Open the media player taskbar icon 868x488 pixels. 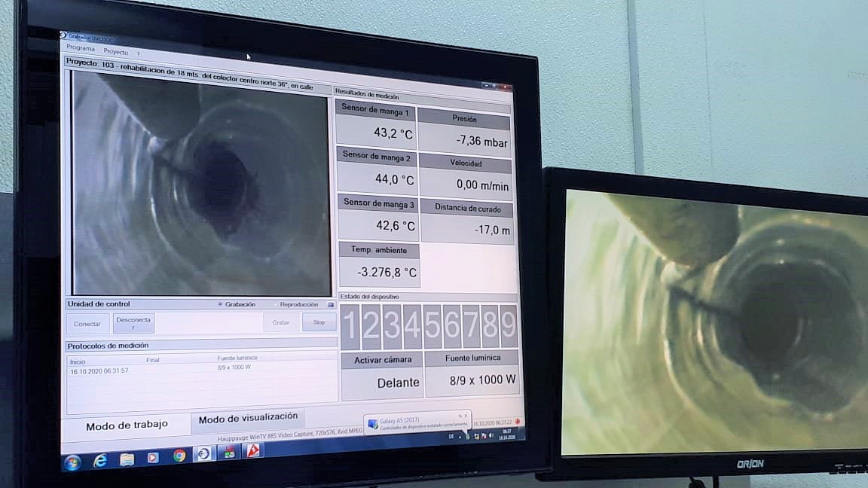(153, 458)
